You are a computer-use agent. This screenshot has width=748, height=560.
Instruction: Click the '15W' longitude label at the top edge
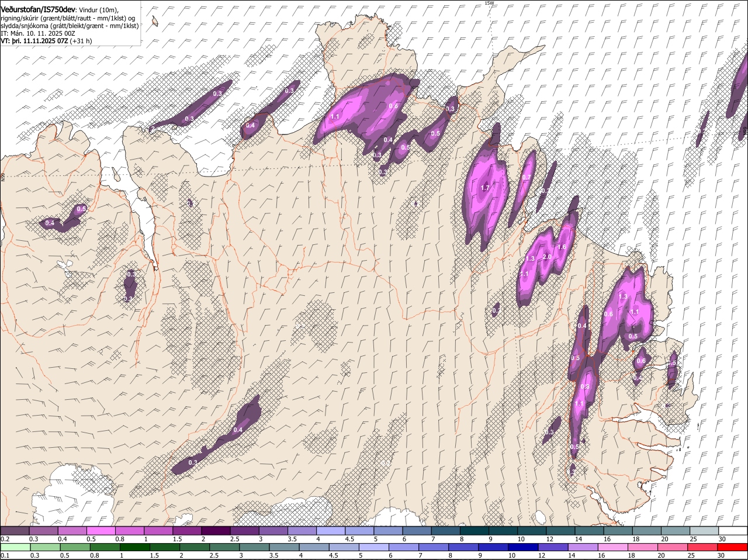pos(489,3)
